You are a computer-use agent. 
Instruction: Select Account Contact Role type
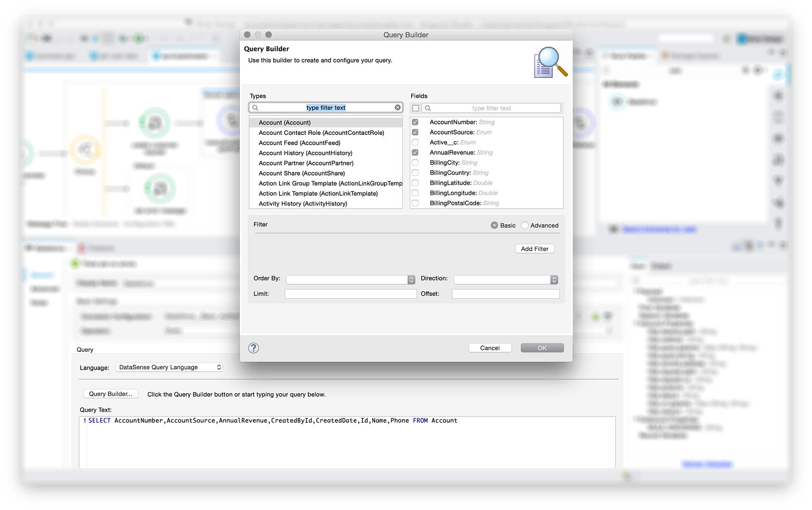tap(326, 133)
